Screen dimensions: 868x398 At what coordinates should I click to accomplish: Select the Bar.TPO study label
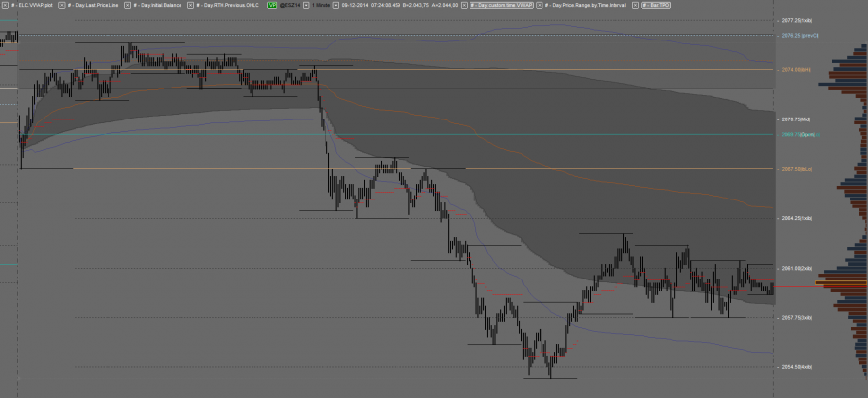(x=656, y=5)
